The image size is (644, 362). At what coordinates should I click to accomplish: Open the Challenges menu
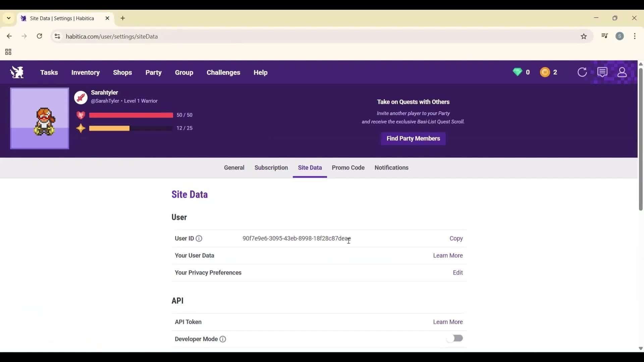click(223, 72)
